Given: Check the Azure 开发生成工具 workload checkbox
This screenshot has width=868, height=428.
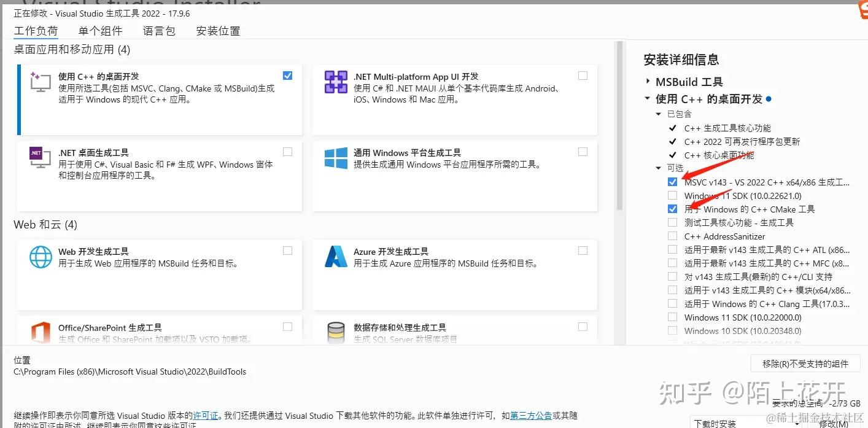Looking at the screenshot, I should click(x=583, y=251).
